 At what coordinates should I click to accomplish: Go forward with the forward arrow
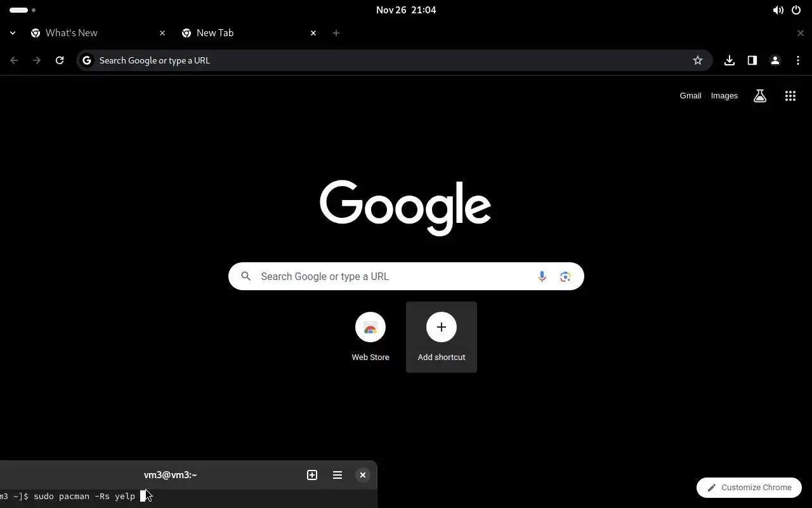[37, 60]
